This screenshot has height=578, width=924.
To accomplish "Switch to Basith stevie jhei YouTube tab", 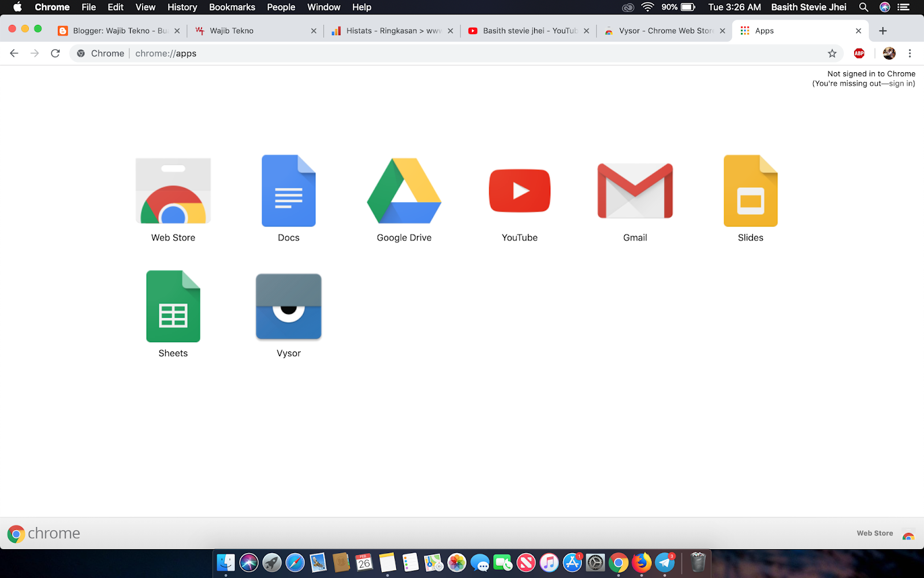I will point(528,31).
